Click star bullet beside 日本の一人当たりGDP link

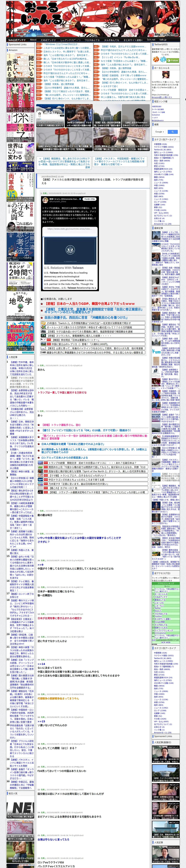point(42,304)
